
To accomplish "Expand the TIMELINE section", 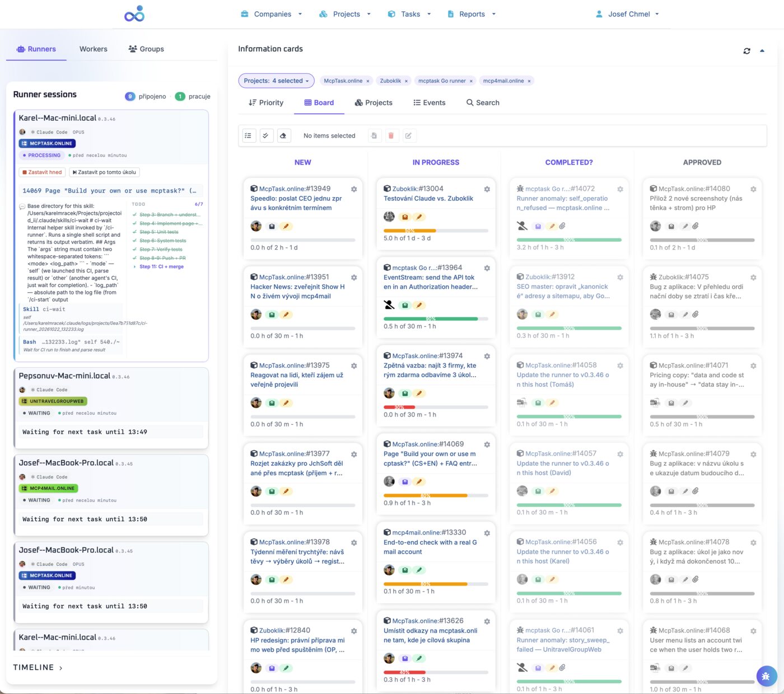I will tap(38, 668).
